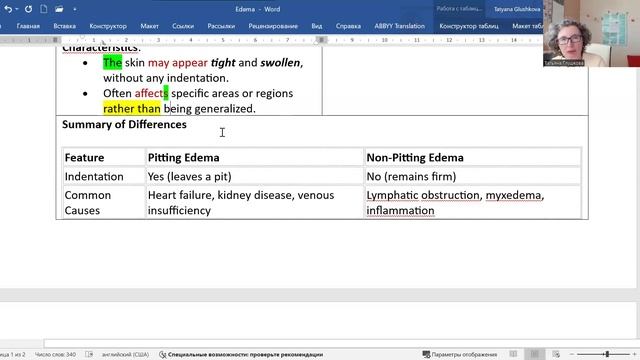Click the proofing/spell-check icon in status bar

(89, 354)
